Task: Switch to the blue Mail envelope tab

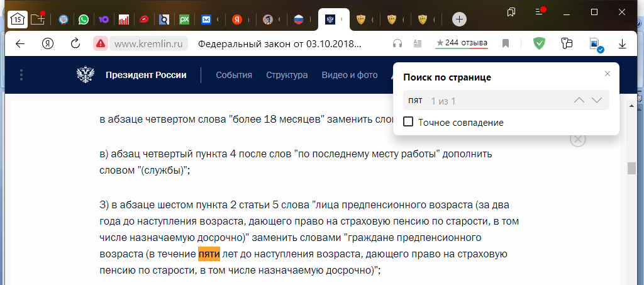Action: click(206, 20)
